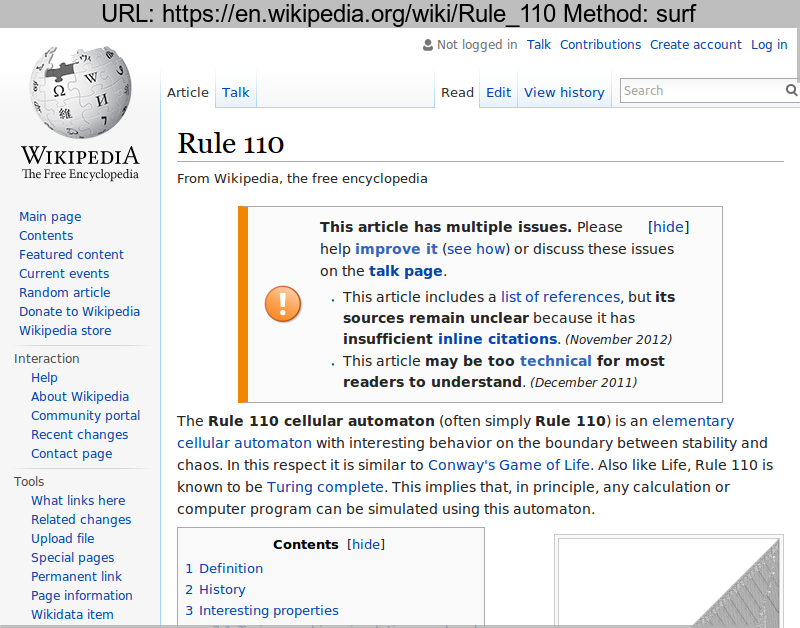Open Contact page

[x=71, y=454]
